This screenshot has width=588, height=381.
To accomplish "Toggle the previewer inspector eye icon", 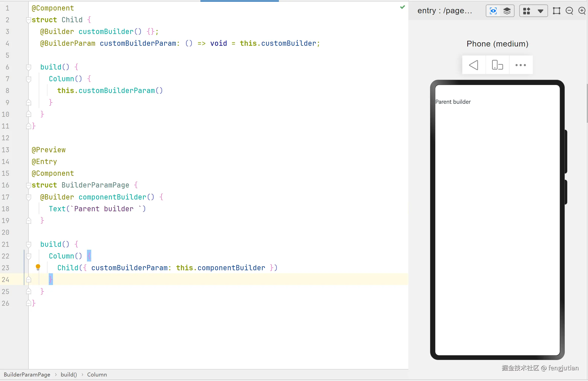I will (x=493, y=11).
